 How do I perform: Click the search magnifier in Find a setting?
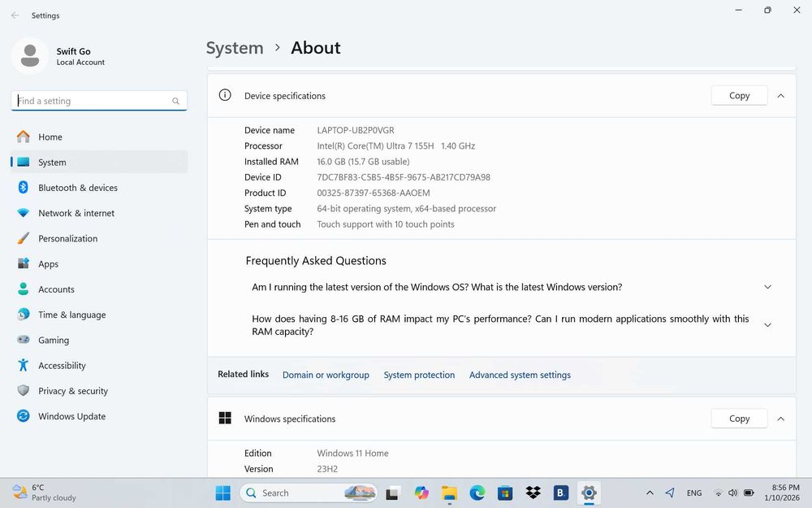coord(175,101)
